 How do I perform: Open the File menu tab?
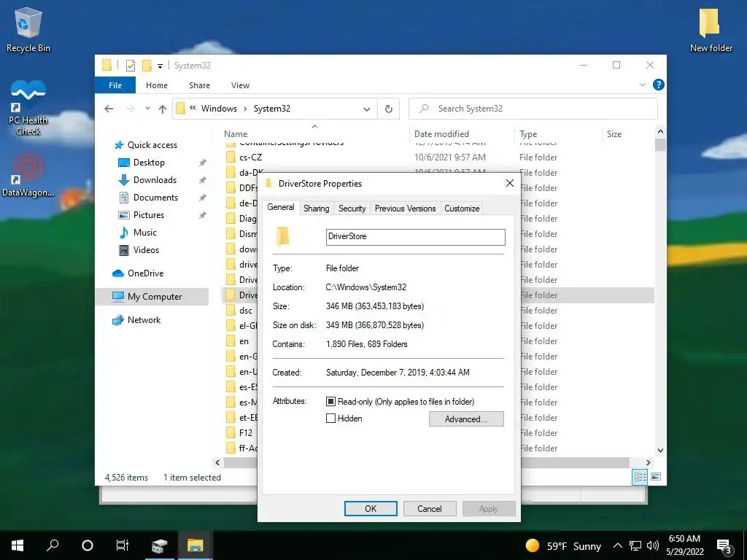tap(115, 85)
